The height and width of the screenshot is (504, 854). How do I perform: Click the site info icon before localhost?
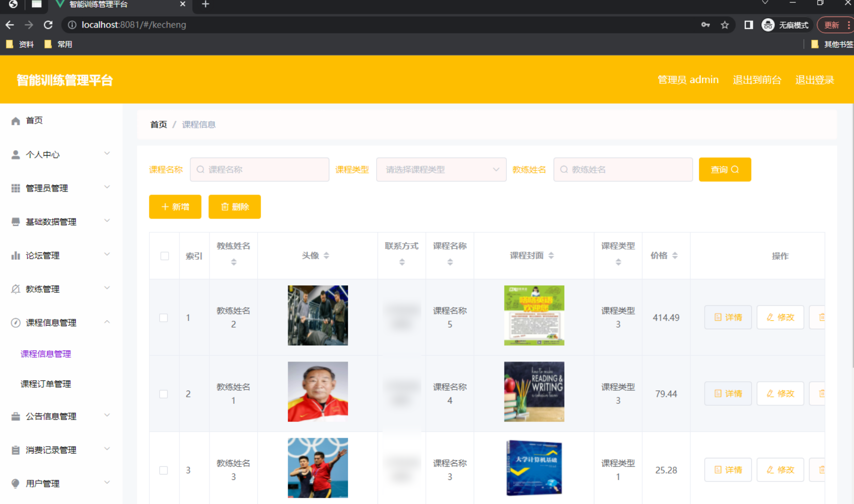[x=72, y=25]
